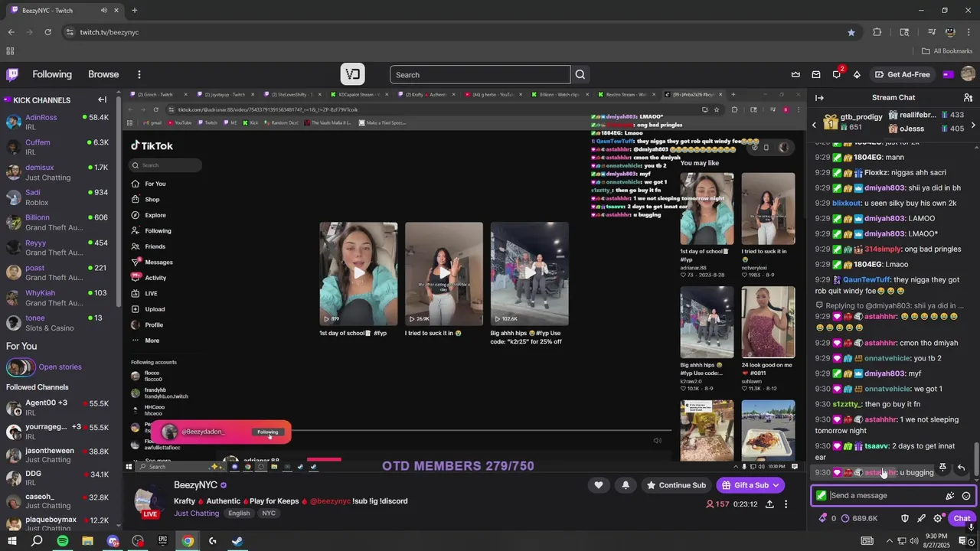This screenshot has width=980, height=551.
Task: Click the Open stories link
Action: pyautogui.click(x=60, y=367)
